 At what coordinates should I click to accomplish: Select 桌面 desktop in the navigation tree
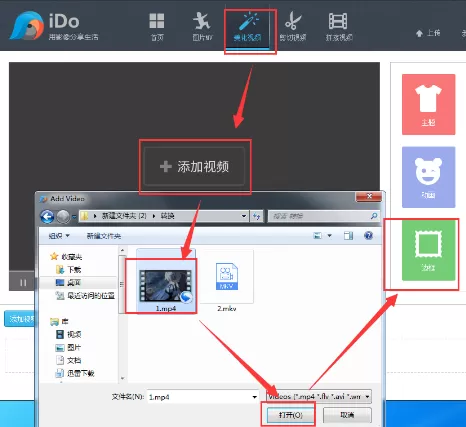point(69,283)
